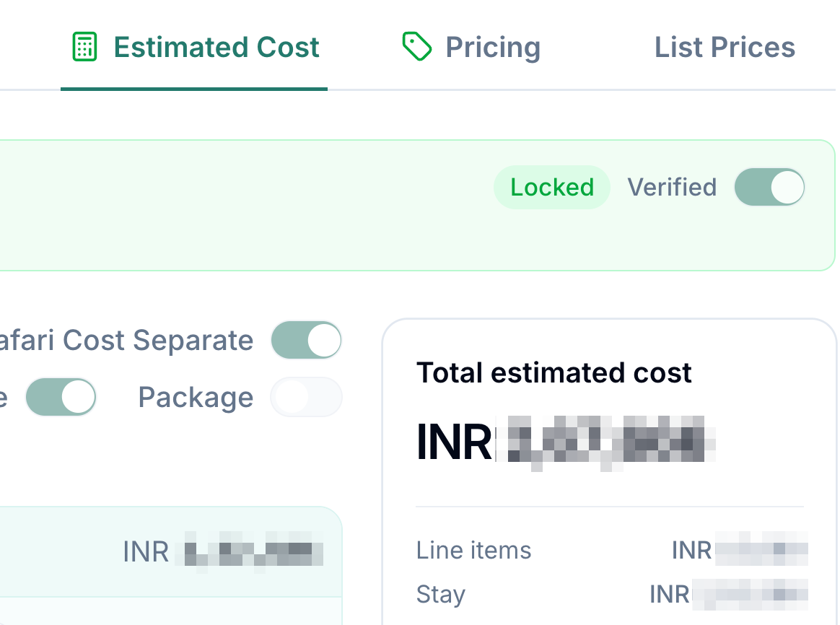The height and width of the screenshot is (625, 840).
Task: Click the INR amount beside Stay
Action: coord(729,595)
